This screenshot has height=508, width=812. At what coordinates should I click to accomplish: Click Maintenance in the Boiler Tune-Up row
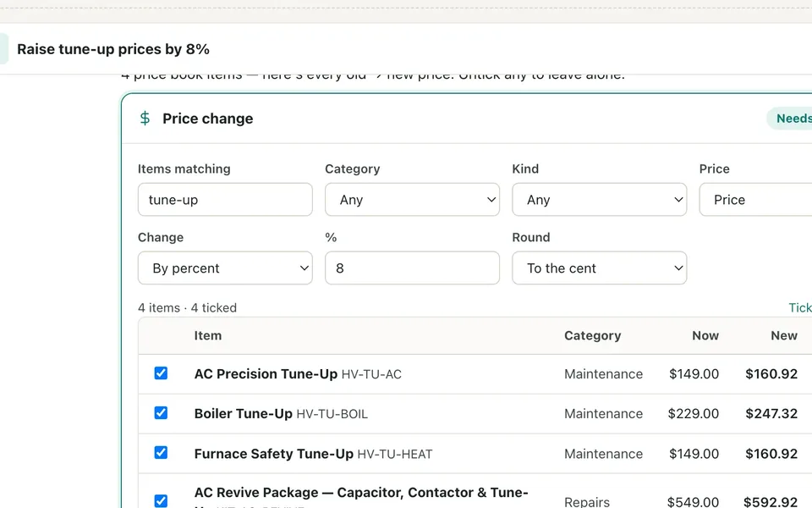tap(603, 414)
